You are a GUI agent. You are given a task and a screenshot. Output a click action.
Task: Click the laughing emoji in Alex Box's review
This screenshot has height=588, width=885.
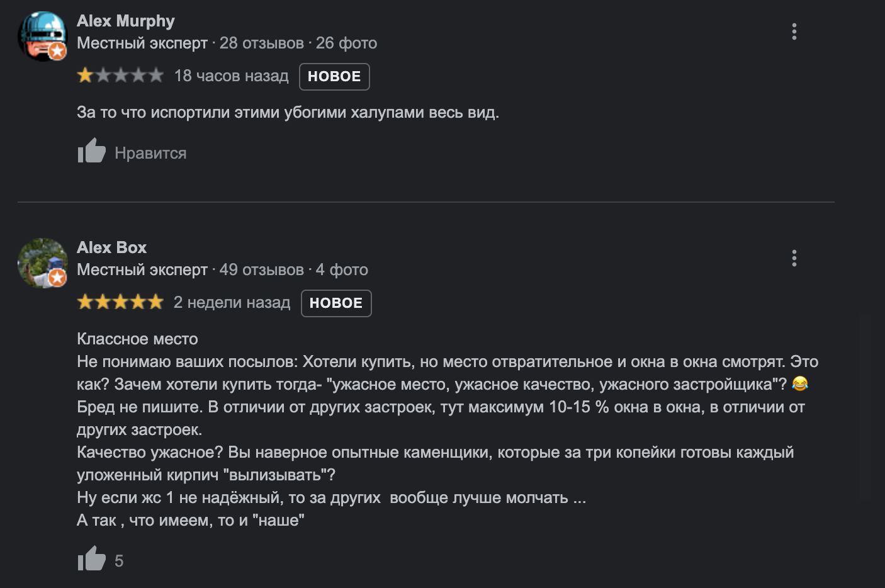tap(799, 383)
